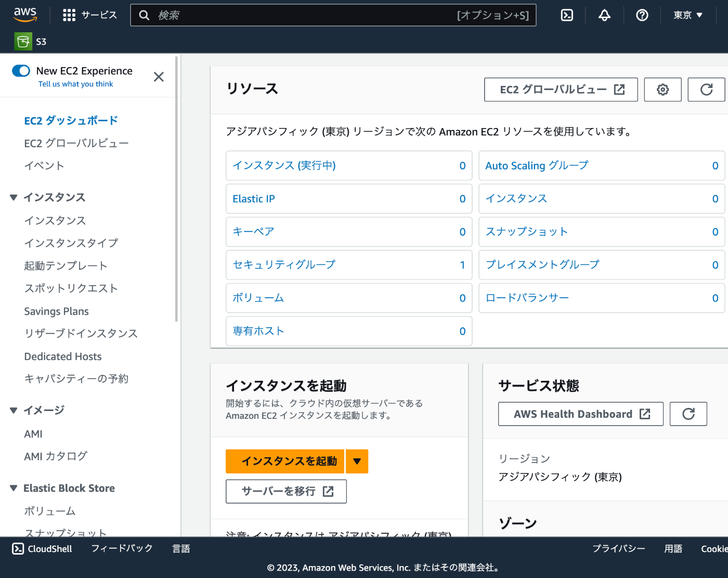The width and height of the screenshot is (728, 578).
Task: Open インスタンスタイプ in sidebar
Action: point(71,243)
